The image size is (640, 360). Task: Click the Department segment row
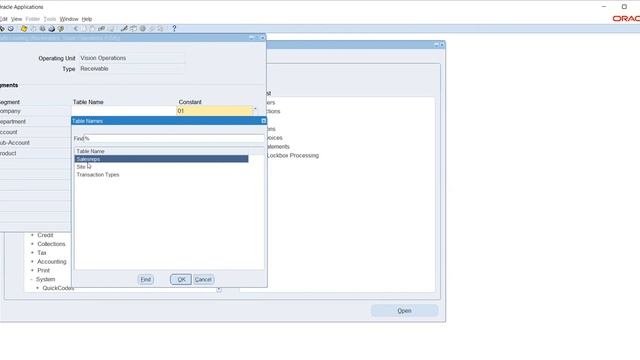[35, 122]
